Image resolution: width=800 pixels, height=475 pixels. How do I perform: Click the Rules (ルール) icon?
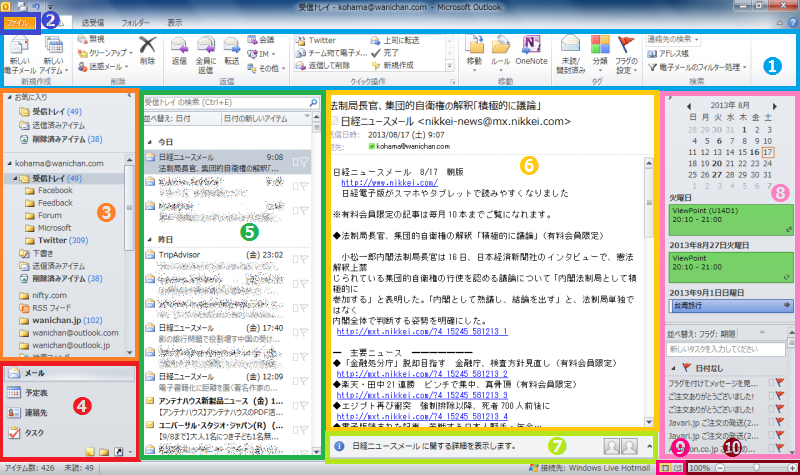(501, 45)
